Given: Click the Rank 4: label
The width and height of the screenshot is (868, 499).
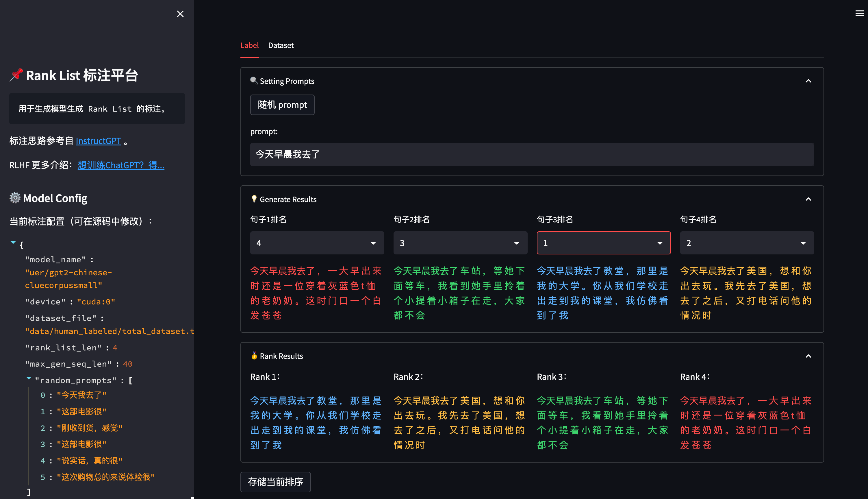Looking at the screenshot, I should click(x=695, y=377).
